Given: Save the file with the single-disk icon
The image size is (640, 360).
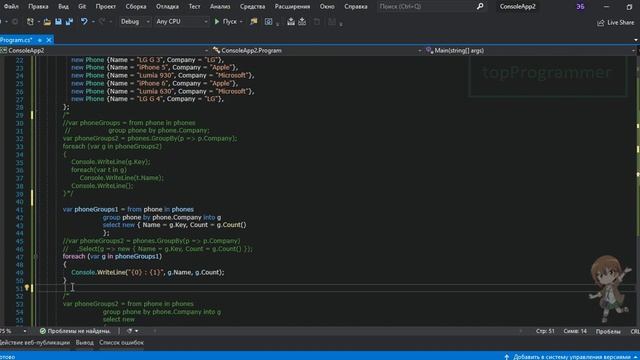Looking at the screenshot, I should click(x=58, y=22).
